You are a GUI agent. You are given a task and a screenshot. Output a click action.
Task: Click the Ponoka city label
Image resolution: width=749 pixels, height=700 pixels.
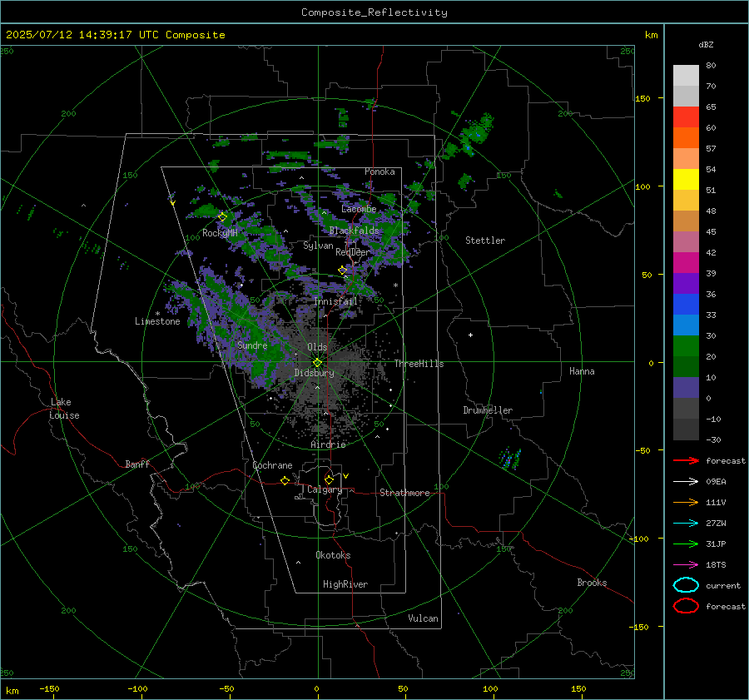(x=379, y=171)
